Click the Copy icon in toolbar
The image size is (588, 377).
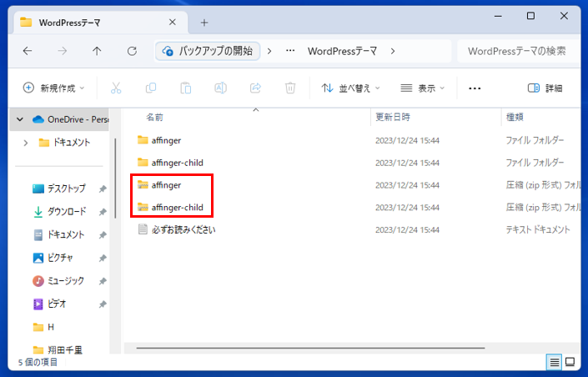[151, 88]
